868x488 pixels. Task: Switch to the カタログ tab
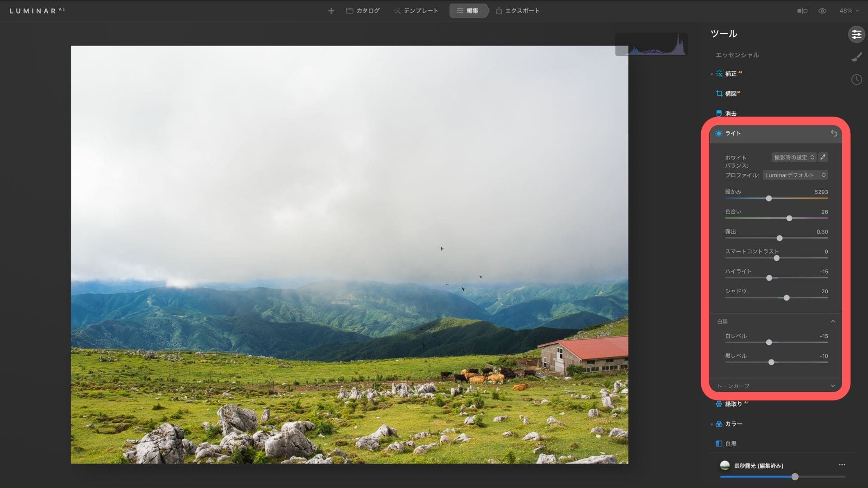point(363,11)
